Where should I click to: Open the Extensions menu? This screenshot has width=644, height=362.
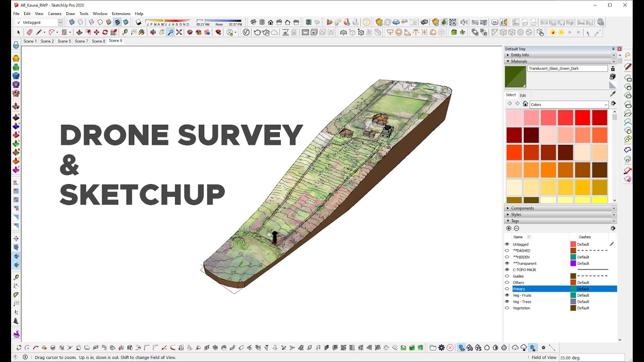[121, 14]
